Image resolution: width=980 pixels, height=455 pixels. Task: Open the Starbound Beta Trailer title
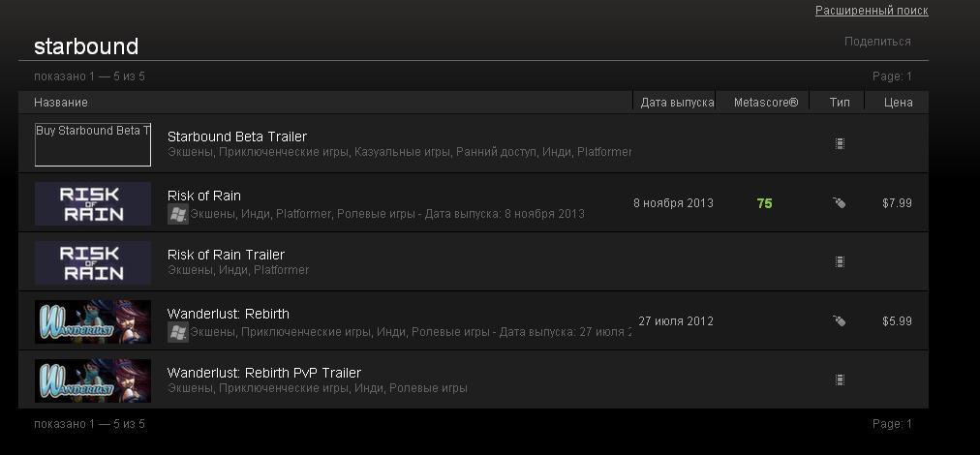click(237, 136)
